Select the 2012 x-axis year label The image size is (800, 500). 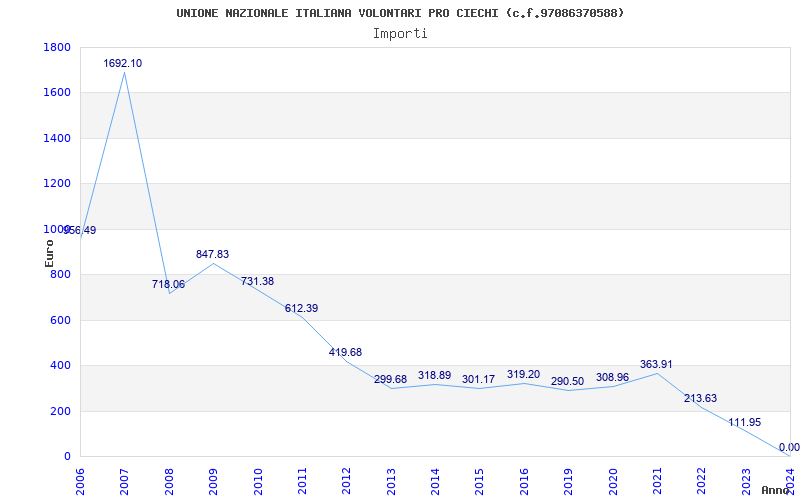point(346,481)
